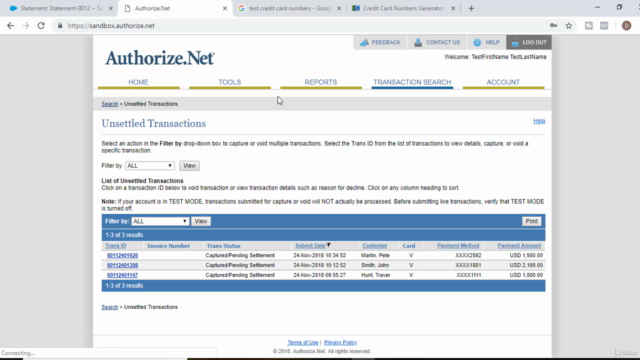Open the REPORTS navigation tab

click(x=321, y=82)
